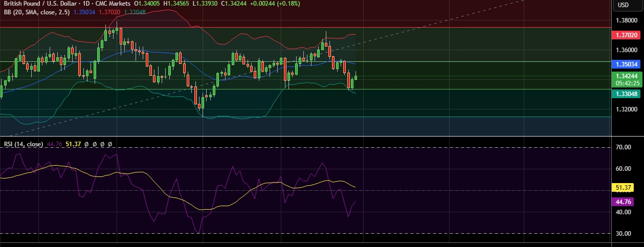This screenshot has height=247, width=644.
Task: Click the 40.00 RSI scale value
Action: coord(624,212)
